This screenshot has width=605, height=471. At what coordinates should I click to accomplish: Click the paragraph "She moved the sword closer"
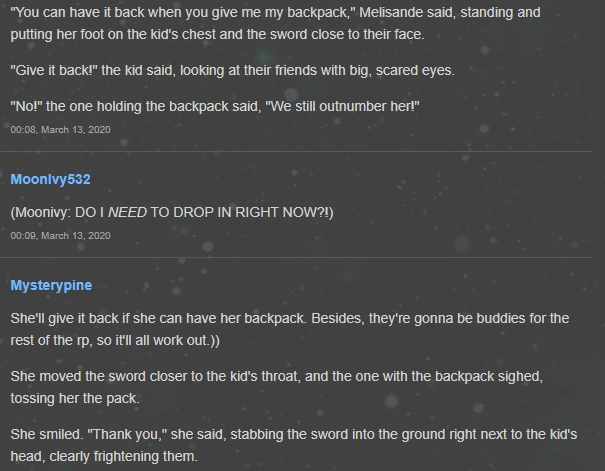(x=277, y=387)
